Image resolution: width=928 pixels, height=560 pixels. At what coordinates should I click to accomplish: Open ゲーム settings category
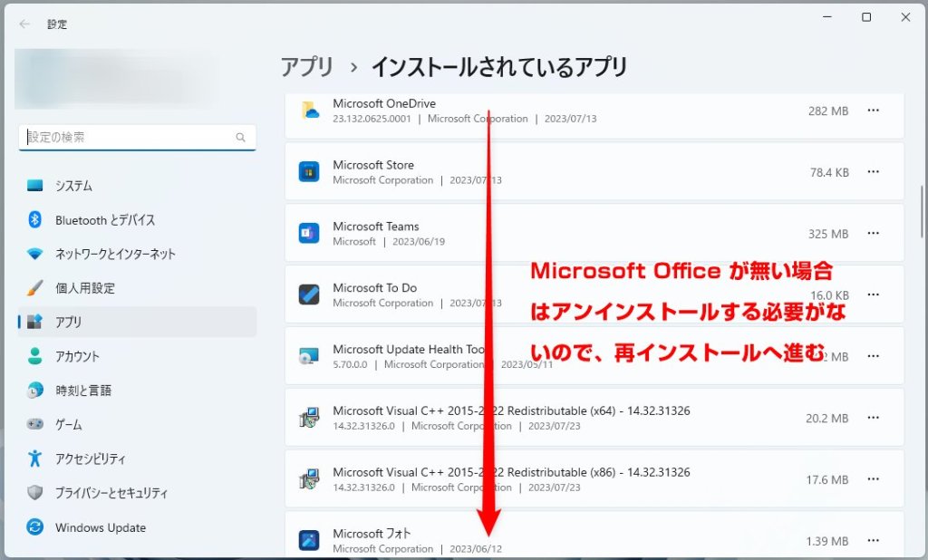coord(138,424)
